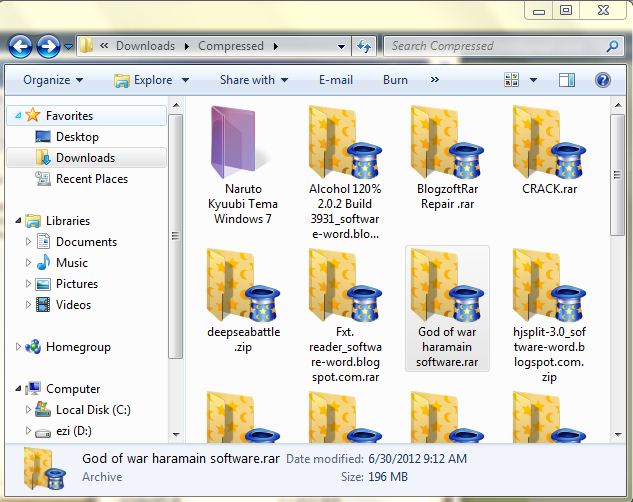Collapse the Libraries group
Screen dimensions: 633x502
coord(18,221)
